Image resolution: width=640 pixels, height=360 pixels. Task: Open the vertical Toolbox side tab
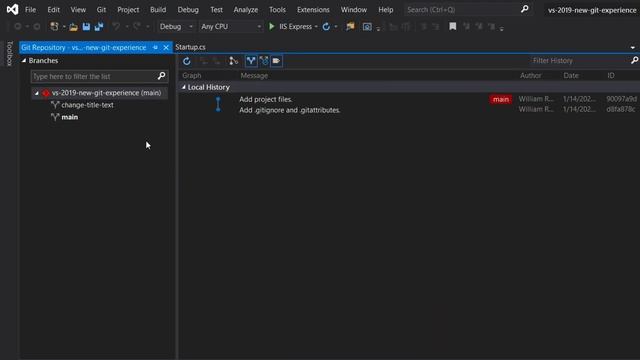10,53
